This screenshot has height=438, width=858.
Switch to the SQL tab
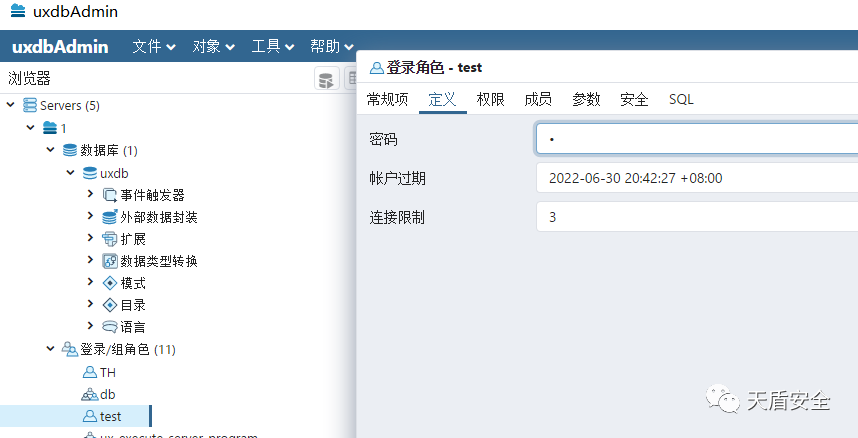tap(681, 99)
